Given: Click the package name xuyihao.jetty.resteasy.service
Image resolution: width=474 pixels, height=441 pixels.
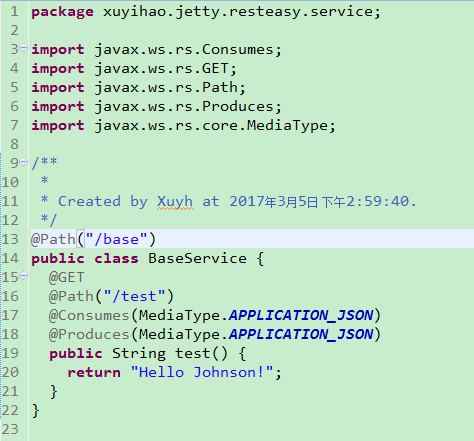Looking at the screenshot, I should (238, 12).
